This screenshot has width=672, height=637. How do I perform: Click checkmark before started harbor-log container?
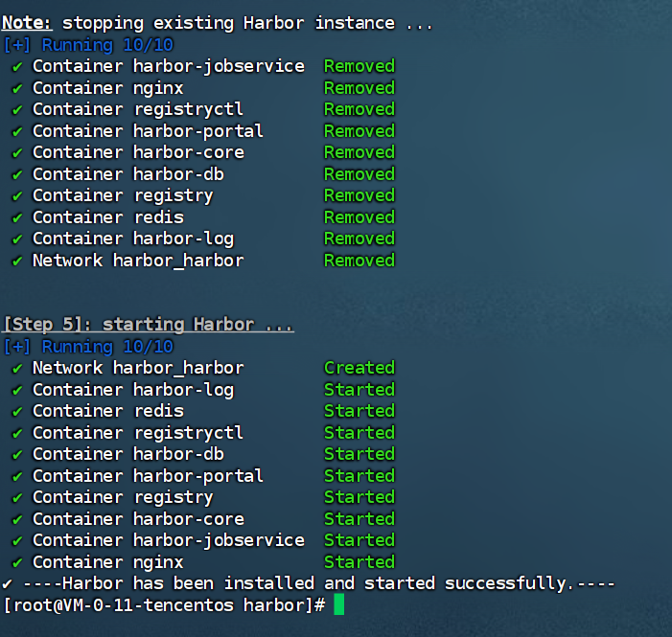(x=17, y=390)
